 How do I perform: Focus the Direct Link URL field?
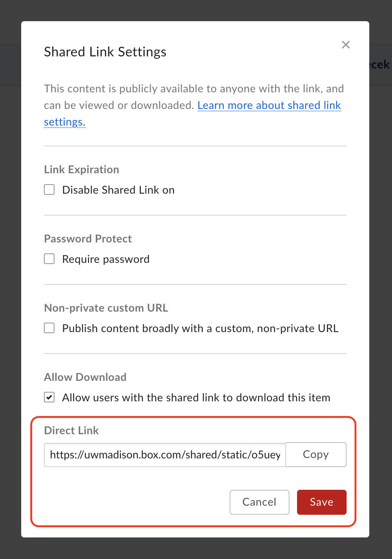pos(165,455)
